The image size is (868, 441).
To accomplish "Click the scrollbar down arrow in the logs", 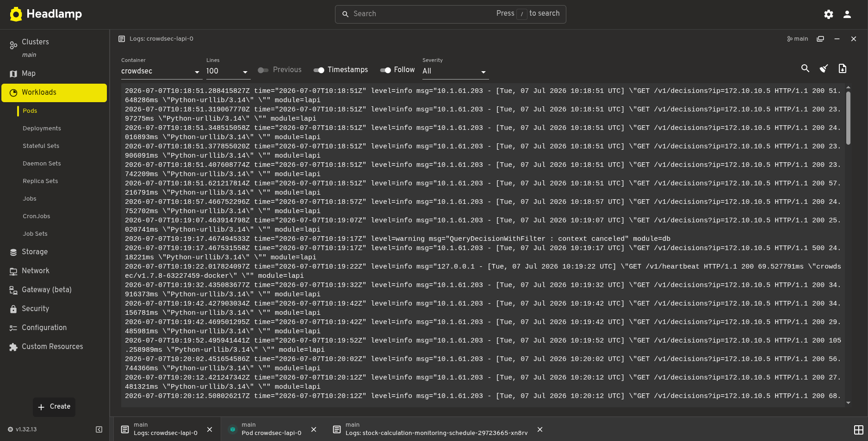I will pyautogui.click(x=848, y=403).
